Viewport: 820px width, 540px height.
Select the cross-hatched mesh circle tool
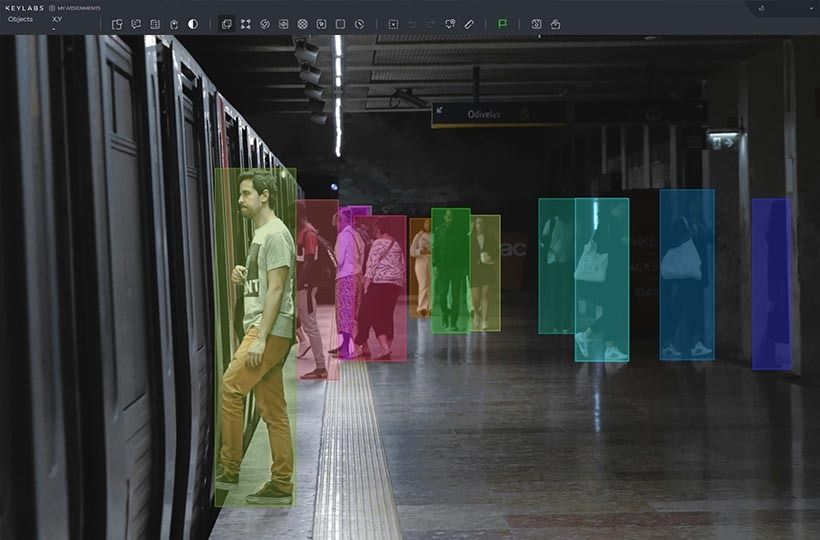pyautogui.click(x=302, y=24)
